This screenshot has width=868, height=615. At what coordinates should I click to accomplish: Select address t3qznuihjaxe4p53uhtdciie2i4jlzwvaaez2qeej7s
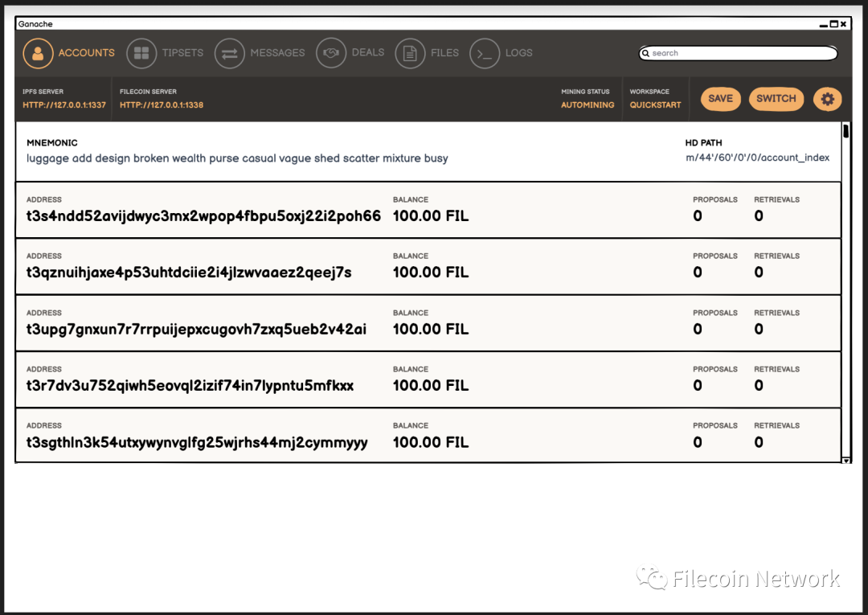click(x=189, y=273)
